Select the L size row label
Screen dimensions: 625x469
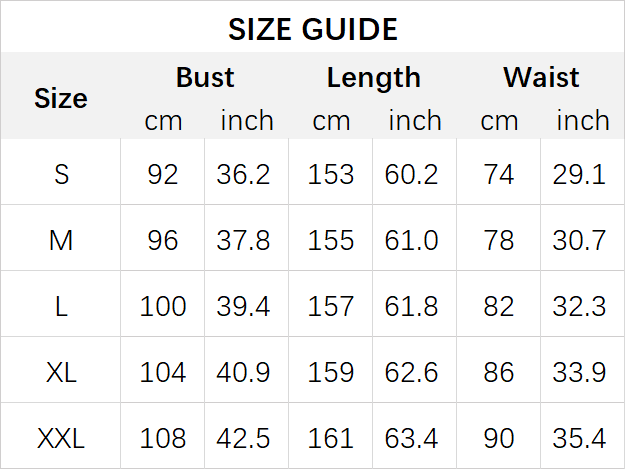click(61, 306)
